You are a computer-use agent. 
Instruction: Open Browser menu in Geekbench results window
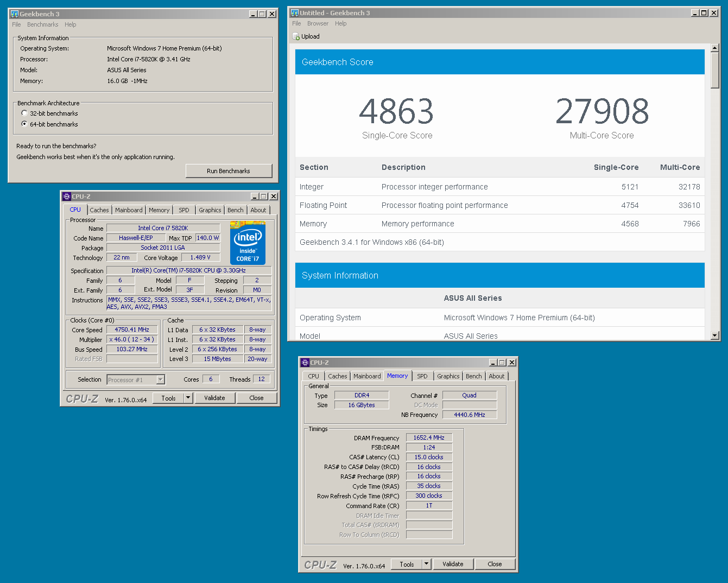pyautogui.click(x=318, y=23)
